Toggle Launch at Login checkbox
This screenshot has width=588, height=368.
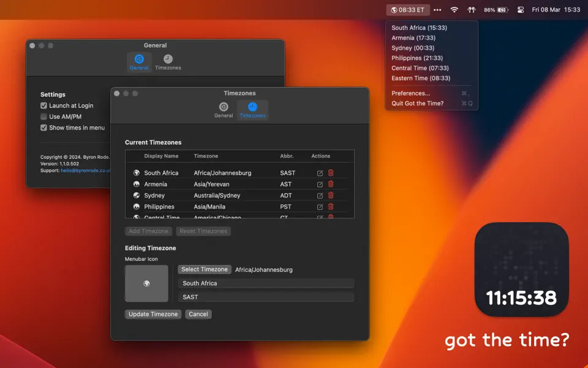(x=44, y=105)
